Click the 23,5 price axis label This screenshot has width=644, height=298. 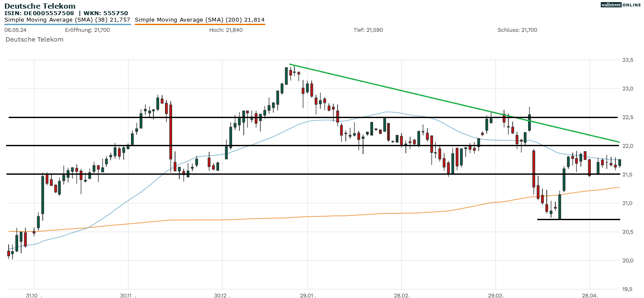point(628,60)
